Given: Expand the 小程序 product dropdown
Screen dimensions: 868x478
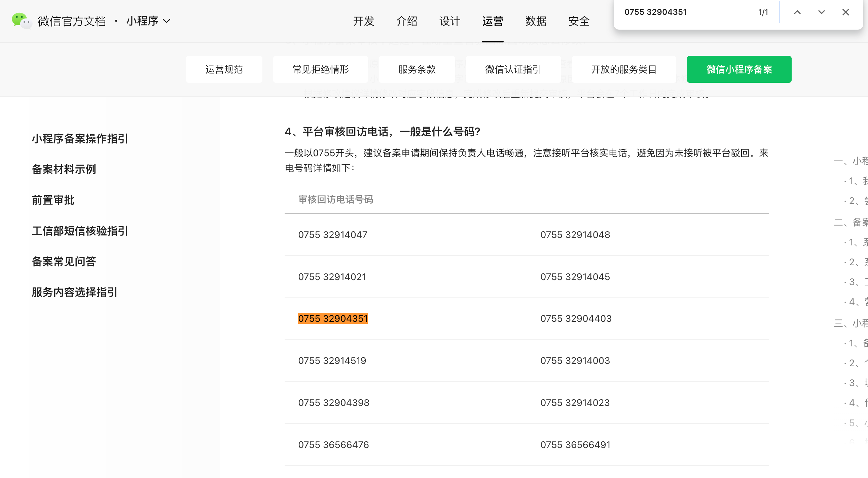Looking at the screenshot, I should point(148,21).
